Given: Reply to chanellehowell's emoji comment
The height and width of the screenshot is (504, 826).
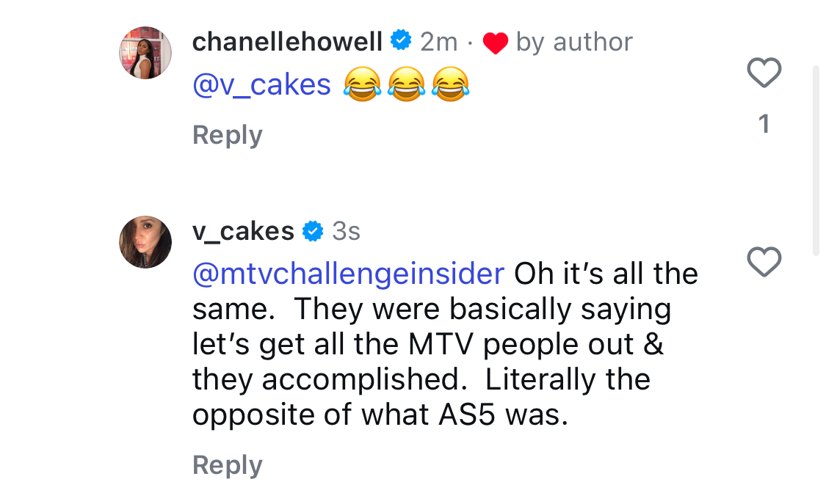Looking at the screenshot, I should point(227,135).
